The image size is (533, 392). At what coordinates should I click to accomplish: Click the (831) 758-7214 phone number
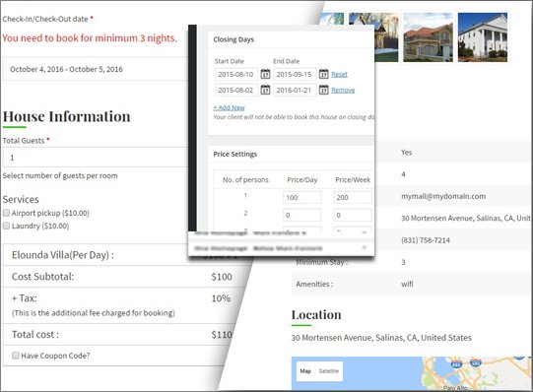click(x=426, y=240)
